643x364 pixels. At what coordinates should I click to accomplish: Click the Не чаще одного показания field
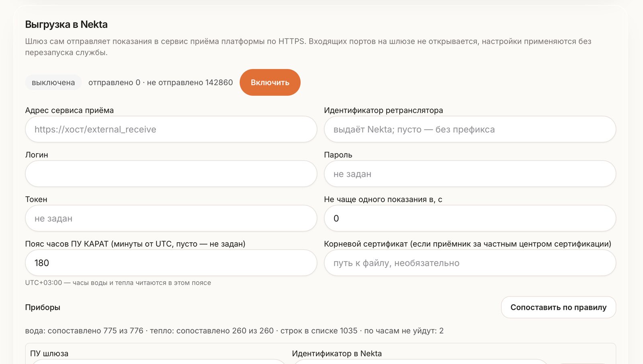470,219
